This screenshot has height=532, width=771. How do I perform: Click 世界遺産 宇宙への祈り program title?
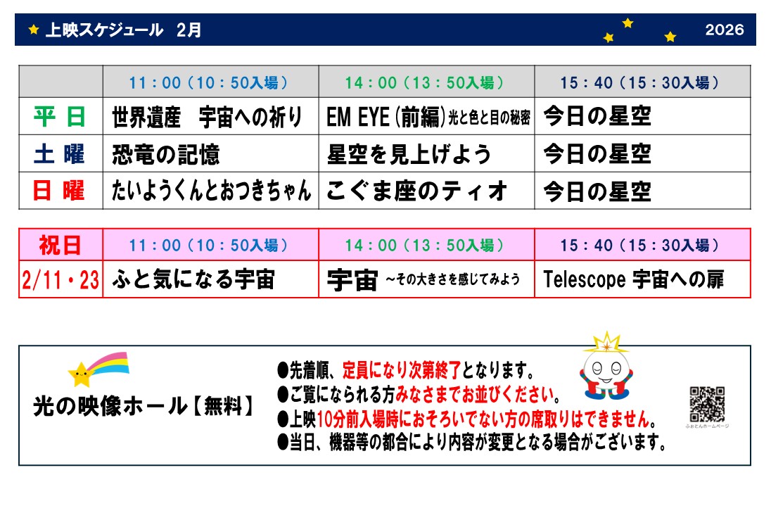coord(207,118)
